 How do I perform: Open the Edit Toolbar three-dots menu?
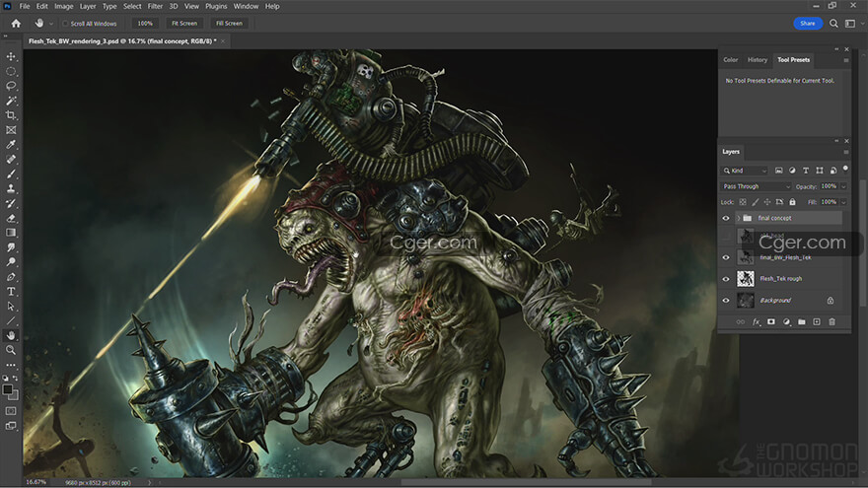(x=11, y=365)
